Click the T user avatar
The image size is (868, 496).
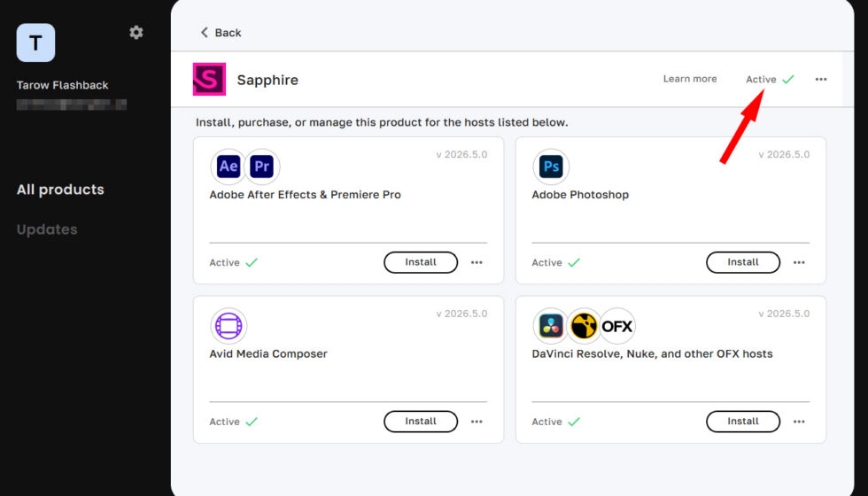pos(36,43)
